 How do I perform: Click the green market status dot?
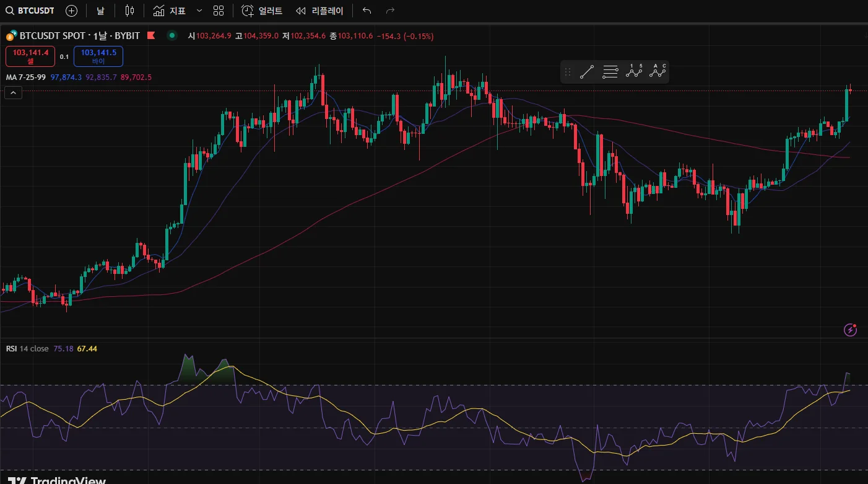171,36
